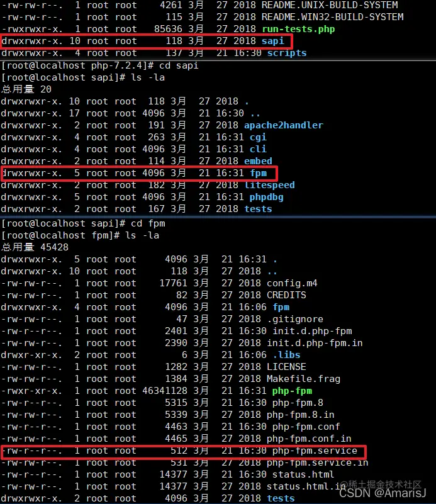Viewport: 436px width, 504px height.
Task: Click the file size 46341128
Action: [x=165, y=391]
